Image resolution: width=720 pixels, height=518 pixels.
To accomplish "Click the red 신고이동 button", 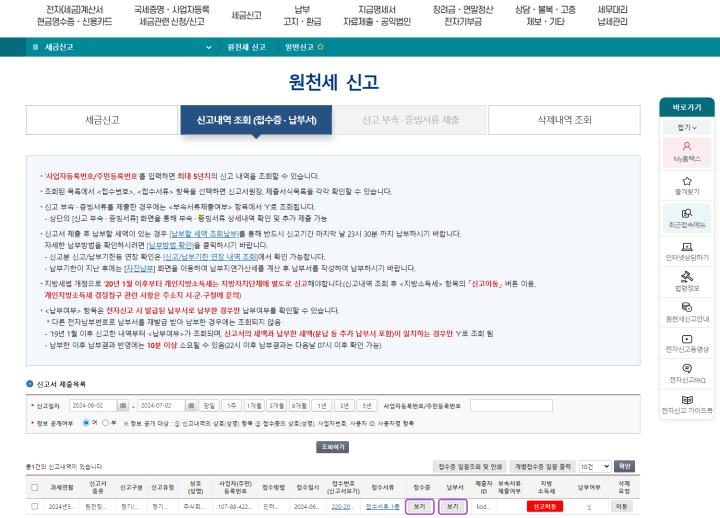I will 545,507.
